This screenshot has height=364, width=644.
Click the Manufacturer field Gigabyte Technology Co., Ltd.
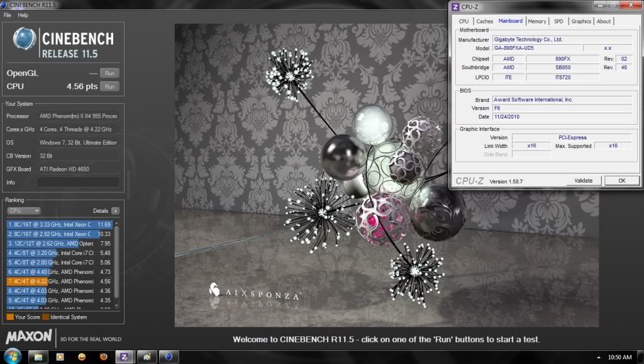point(562,40)
